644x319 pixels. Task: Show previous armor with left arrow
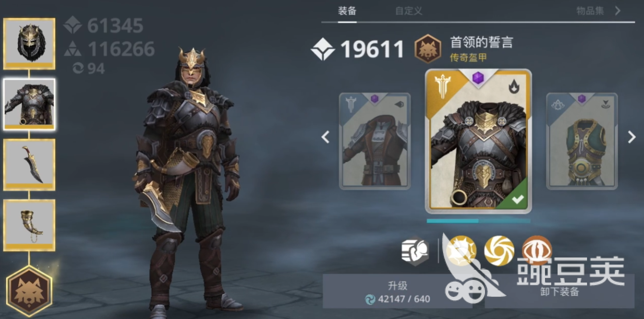click(x=325, y=137)
